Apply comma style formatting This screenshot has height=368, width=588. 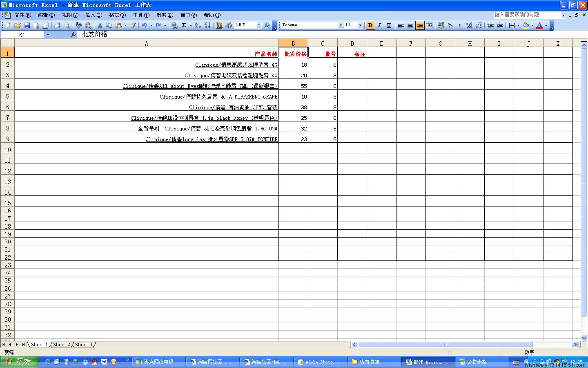pos(460,25)
